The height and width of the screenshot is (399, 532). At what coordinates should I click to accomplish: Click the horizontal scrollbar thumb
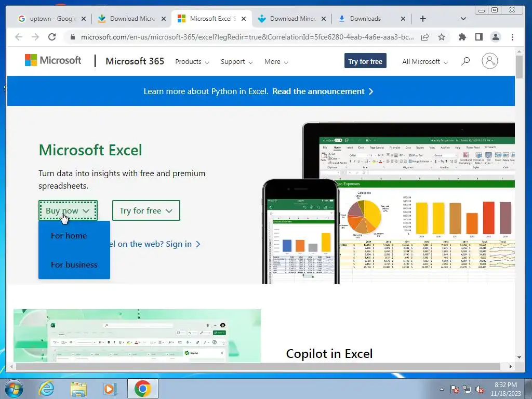pyautogui.click(x=258, y=366)
